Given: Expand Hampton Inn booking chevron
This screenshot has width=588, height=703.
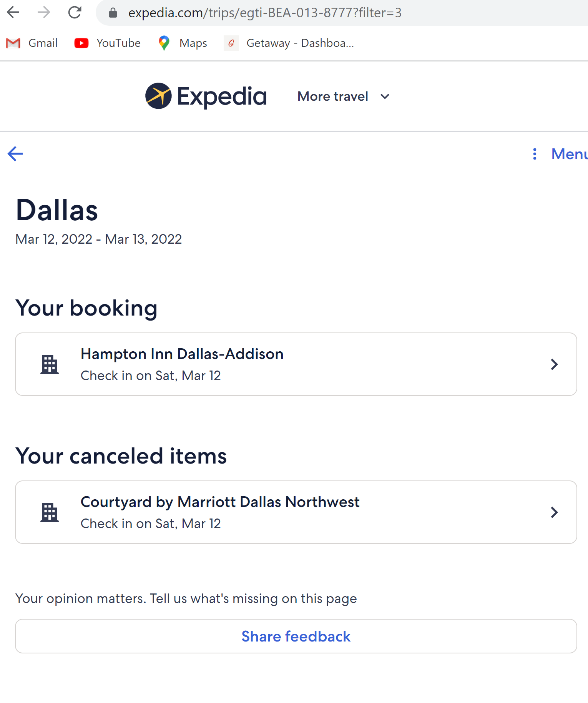Looking at the screenshot, I should pos(554,364).
